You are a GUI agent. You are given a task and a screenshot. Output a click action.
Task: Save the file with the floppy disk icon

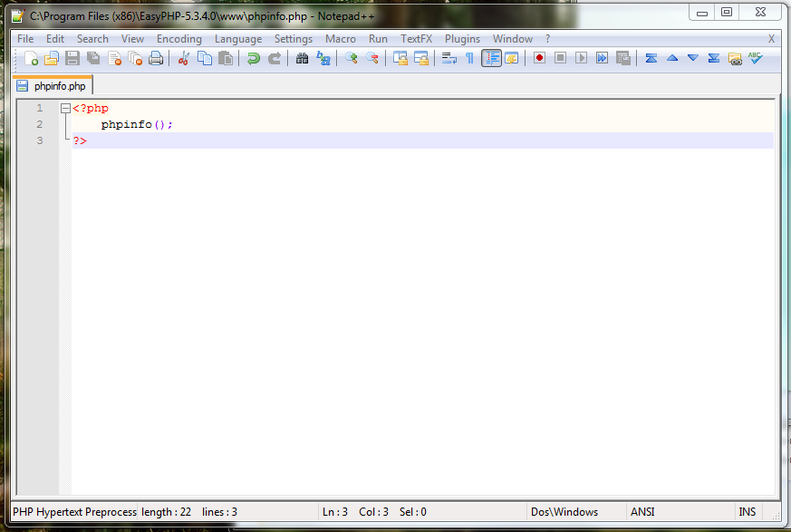coord(72,59)
